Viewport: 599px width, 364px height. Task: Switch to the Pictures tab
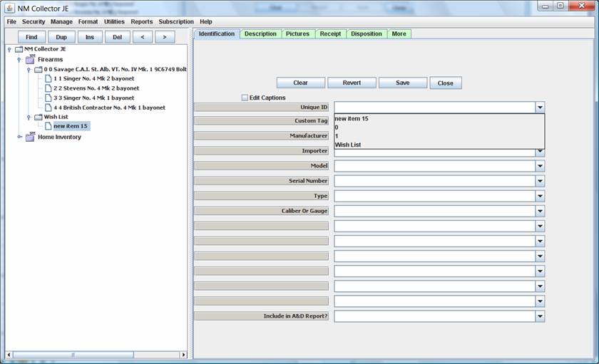[x=298, y=34]
